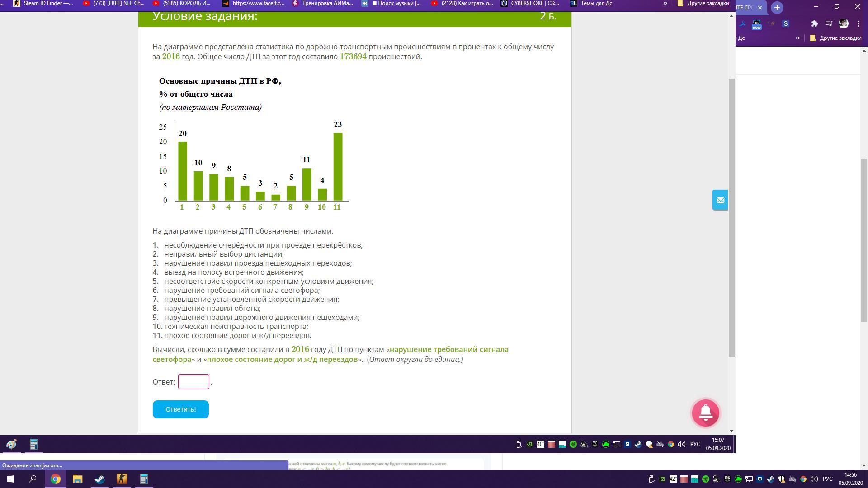Close the active browser tab
This screenshot has width=868, height=488.
coord(760,8)
